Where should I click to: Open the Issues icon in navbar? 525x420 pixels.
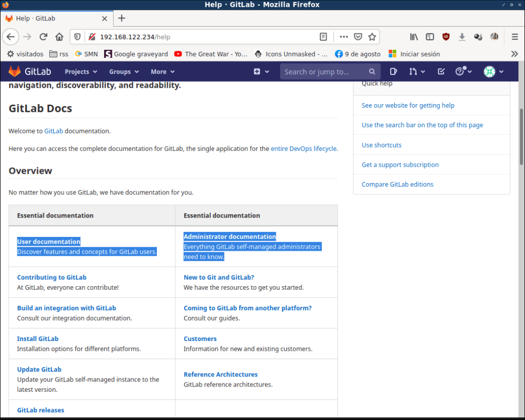click(393, 71)
